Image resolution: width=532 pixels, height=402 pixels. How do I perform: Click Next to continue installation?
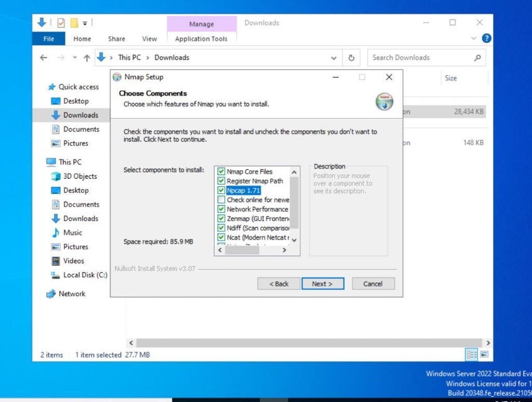pyautogui.click(x=323, y=284)
